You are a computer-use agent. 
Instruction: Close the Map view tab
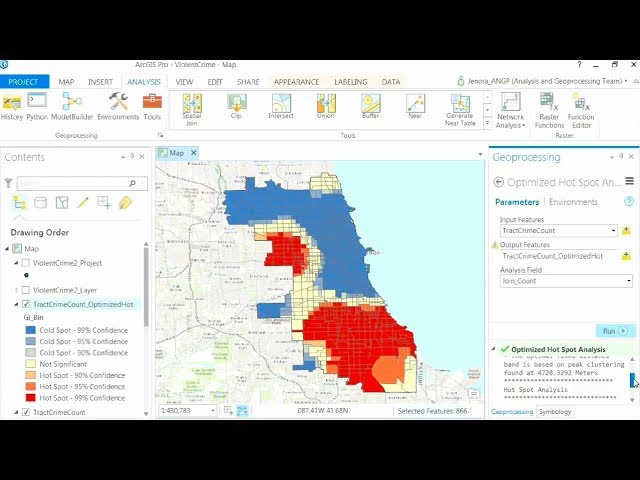193,153
